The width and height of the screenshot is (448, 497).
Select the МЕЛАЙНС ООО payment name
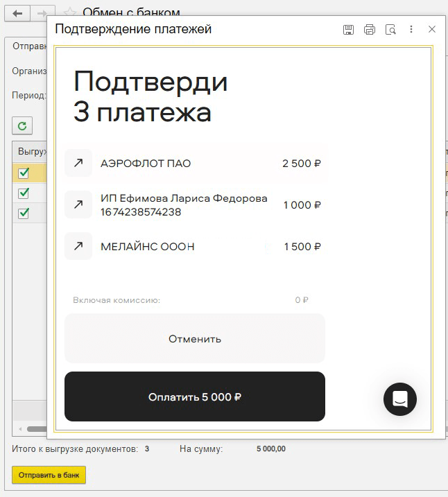[148, 247]
